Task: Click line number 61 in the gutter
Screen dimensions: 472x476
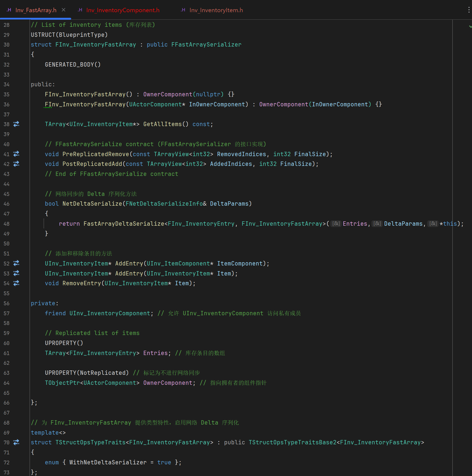Action: [6, 353]
